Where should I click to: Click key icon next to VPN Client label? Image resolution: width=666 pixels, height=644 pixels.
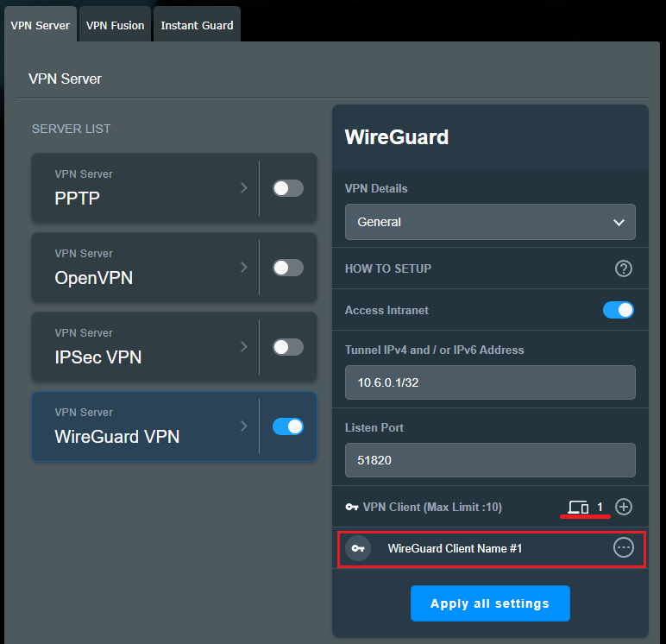coord(352,507)
